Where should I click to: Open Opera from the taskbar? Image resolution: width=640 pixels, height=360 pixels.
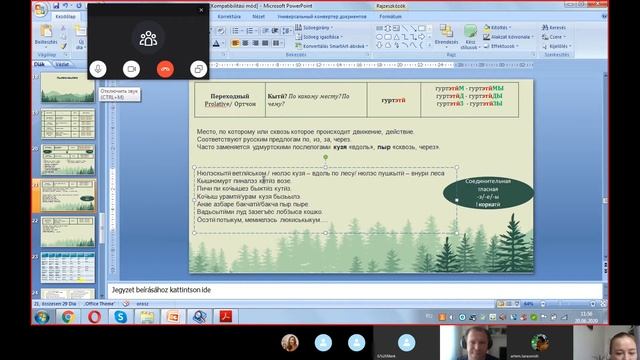click(94, 317)
